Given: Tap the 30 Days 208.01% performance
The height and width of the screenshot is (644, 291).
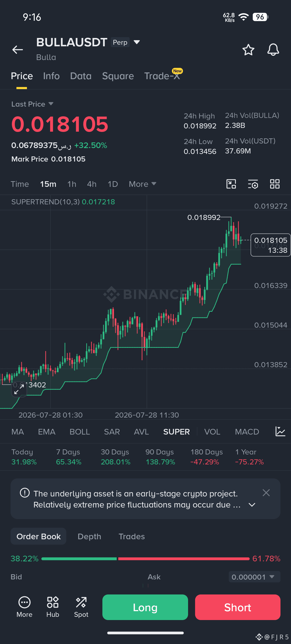Looking at the screenshot, I should click(x=116, y=457).
